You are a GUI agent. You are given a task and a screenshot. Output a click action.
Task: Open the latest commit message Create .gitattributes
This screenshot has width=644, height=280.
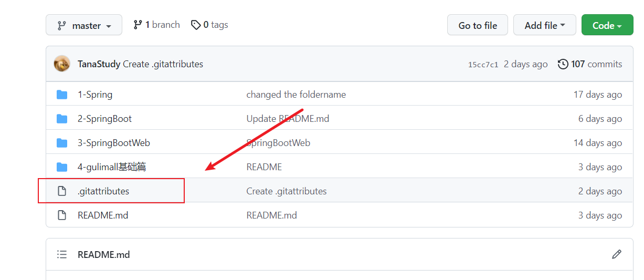[x=163, y=64]
